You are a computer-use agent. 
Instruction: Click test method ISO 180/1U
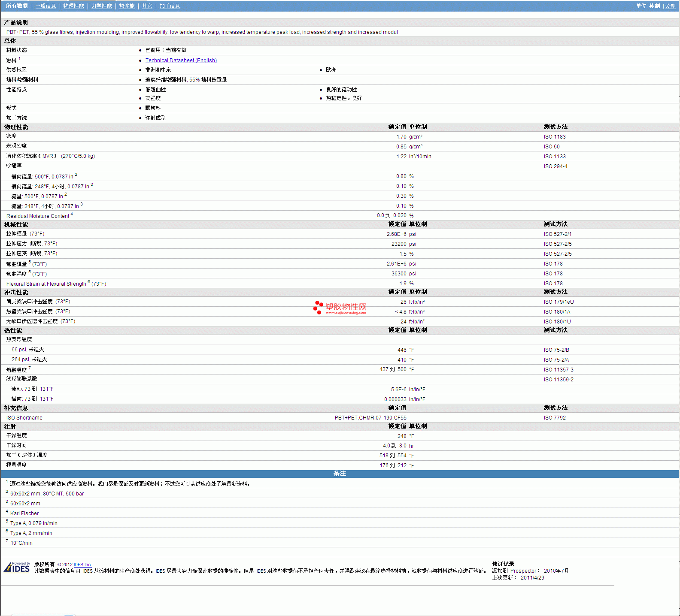pos(557,322)
